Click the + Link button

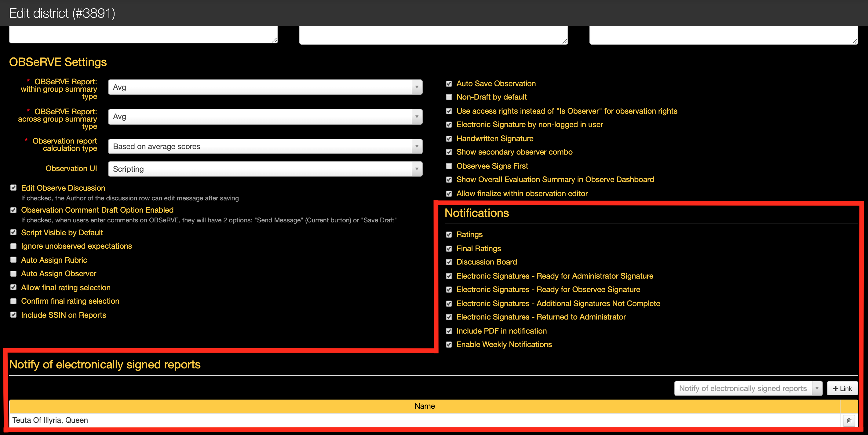(842, 389)
